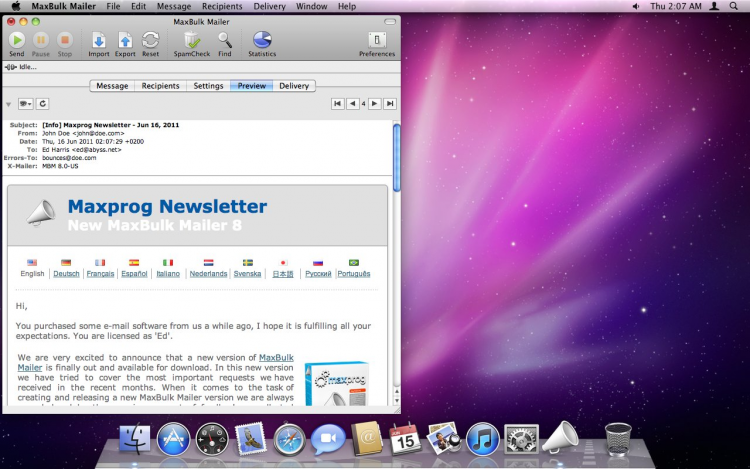The image size is (750, 469).
Task: Click the scroll down arrow in preview
Action: pos(397,401)
